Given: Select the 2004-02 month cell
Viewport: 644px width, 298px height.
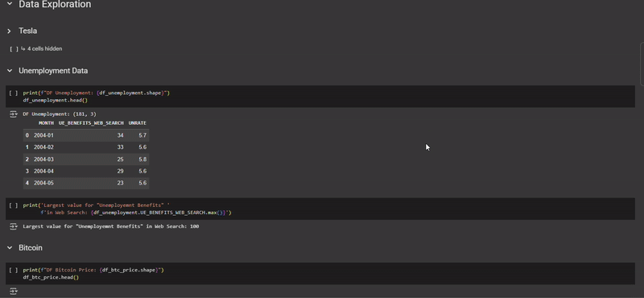Looking at the screenshot, I should tap(43, 147).
